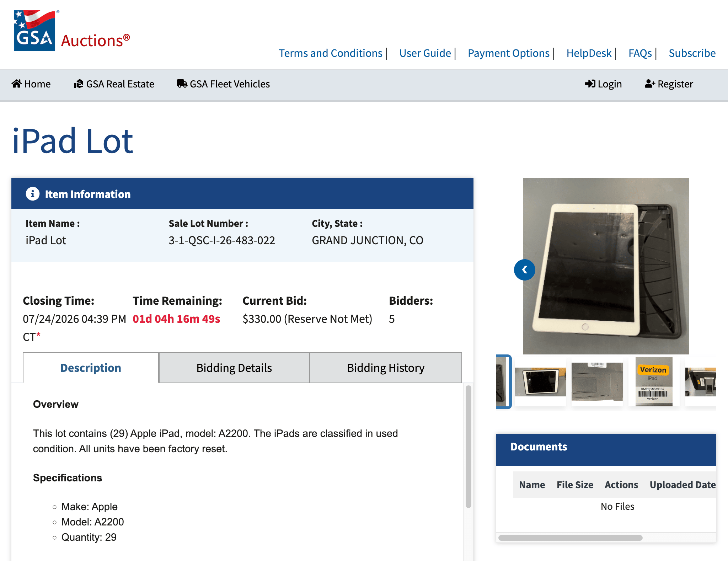Image resolution: width=728 pixels, height=561 pixels.
Task: Click the $330.00 current bid value
Action: [262, 319]
